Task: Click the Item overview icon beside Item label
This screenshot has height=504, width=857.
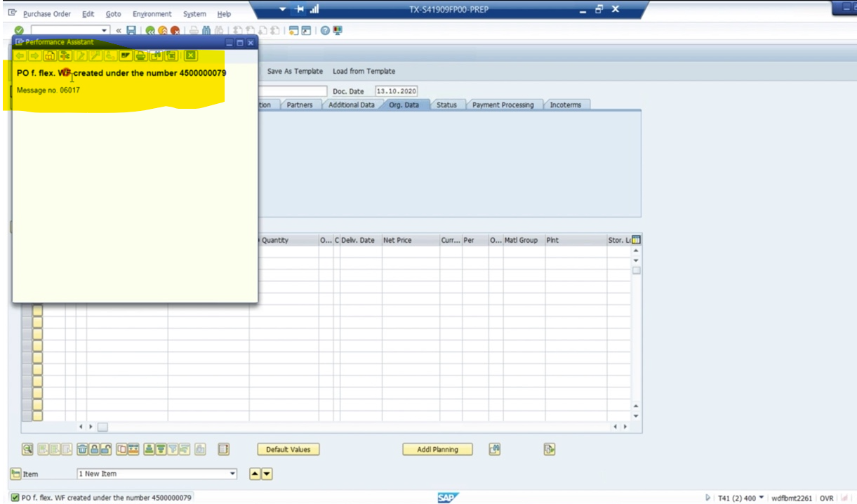Action: pyautogui.click(x=14, y=473)
